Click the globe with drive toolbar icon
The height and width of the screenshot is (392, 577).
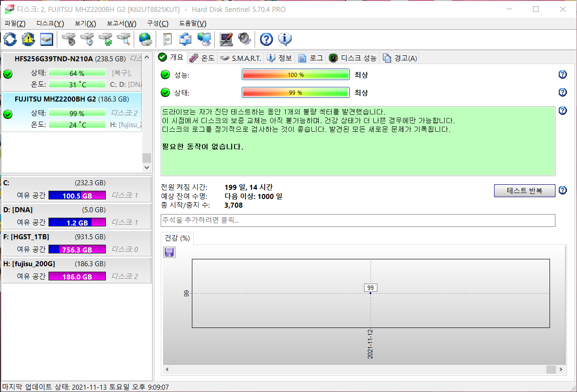point(146,39)
